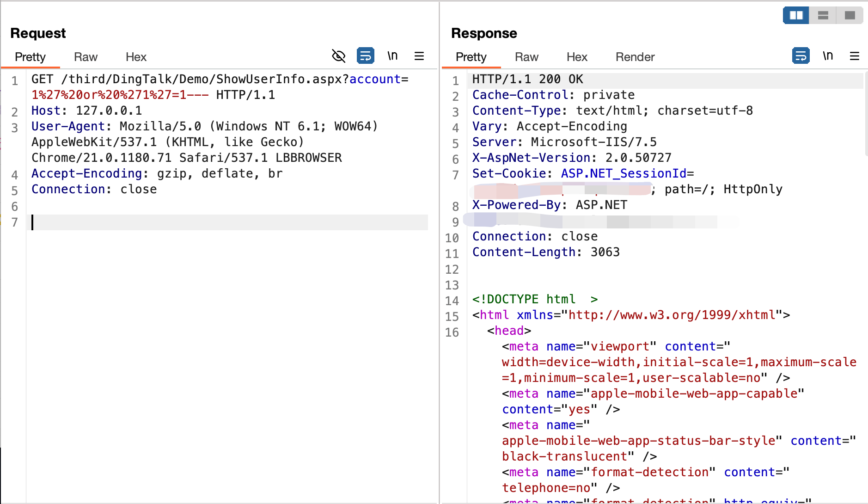Click 'Server: Microsoft-IIS/7.5' response header

coord(564,142)
